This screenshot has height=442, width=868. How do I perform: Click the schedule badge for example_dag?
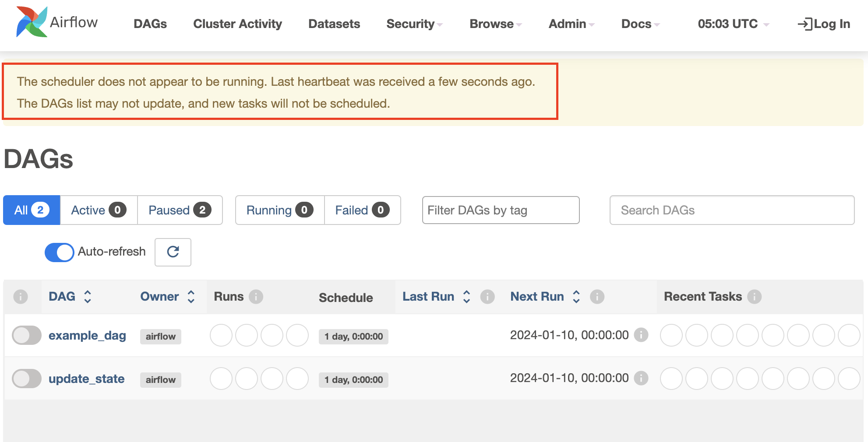[353, 337]
